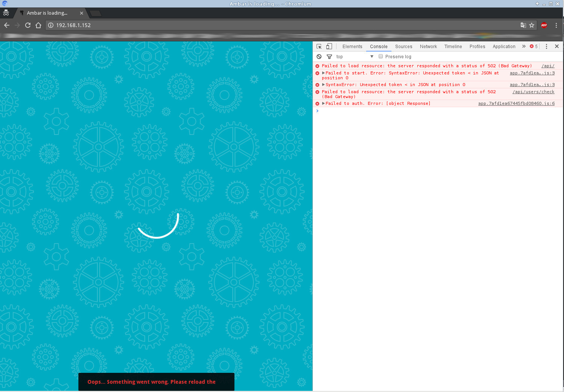
Task: Open the /api/ resource link
Action: tap(548, 66)
